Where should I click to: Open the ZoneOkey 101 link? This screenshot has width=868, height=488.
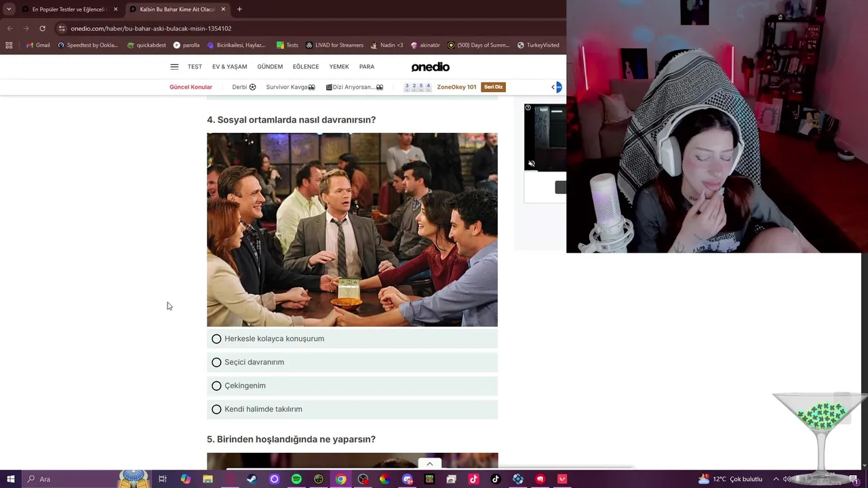click(456, 87)
